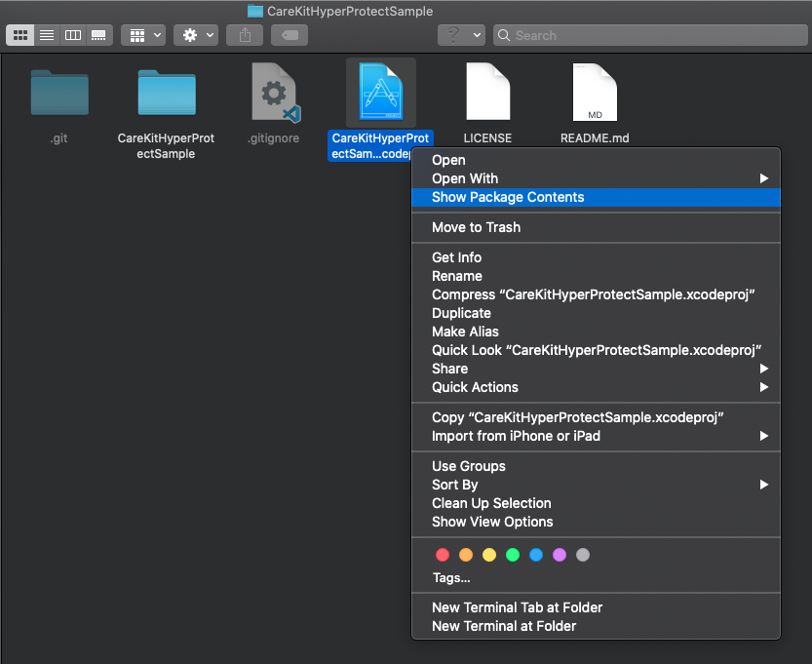
Task: Choose Show Package Contents
Action: click(596, 197)
